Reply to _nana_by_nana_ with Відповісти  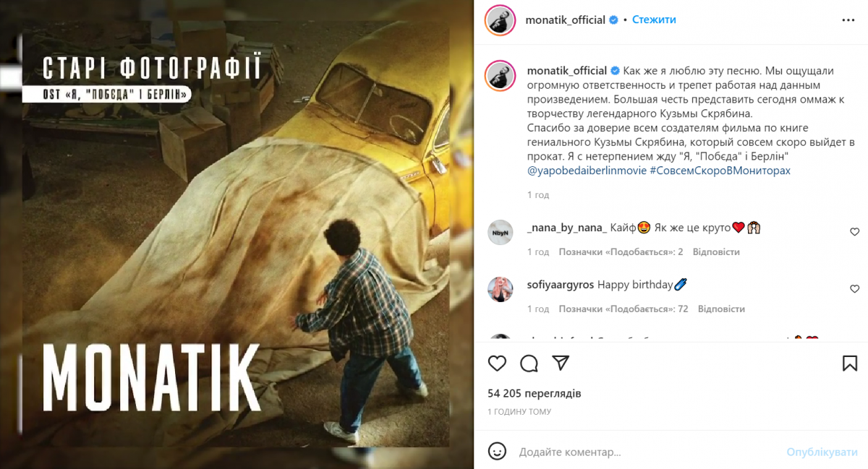716,251
